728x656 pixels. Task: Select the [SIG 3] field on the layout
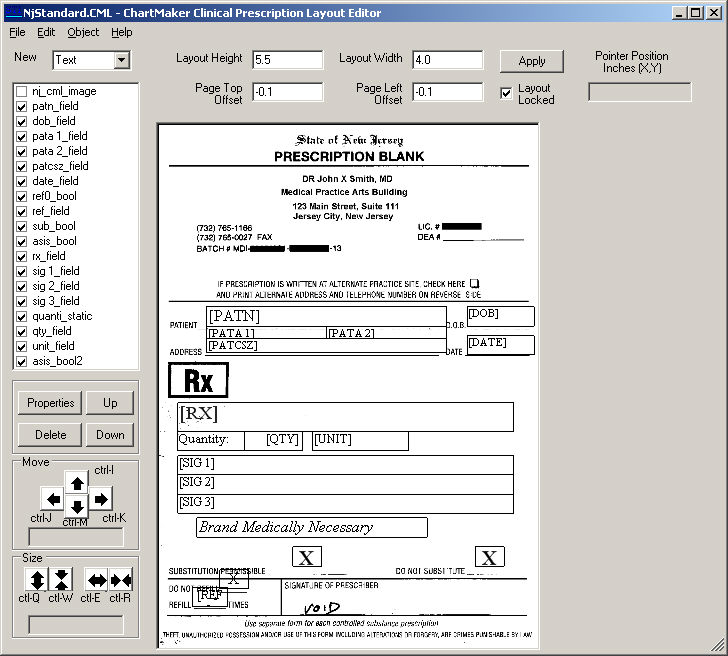click(x=345, y=504)
